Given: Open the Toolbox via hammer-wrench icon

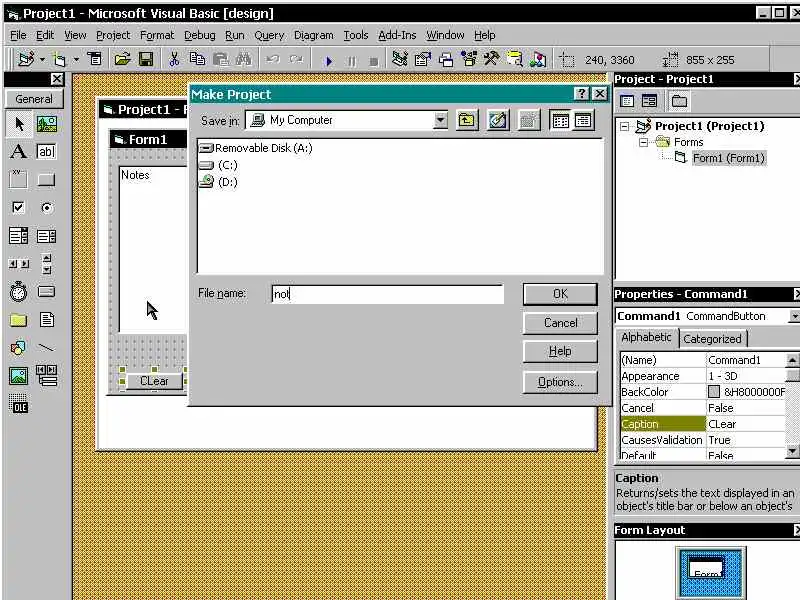Looking at the screenshot, I should click(491, 60).
